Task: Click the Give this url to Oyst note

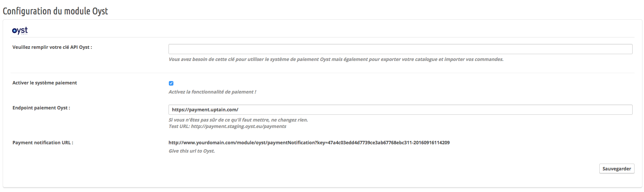Action: point(192,151)
